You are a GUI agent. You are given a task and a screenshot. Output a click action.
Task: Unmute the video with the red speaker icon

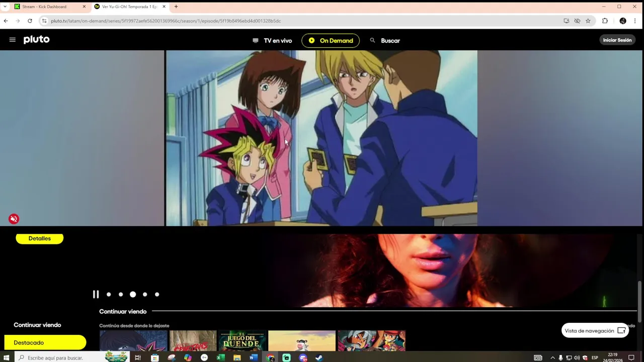point(14,219)
